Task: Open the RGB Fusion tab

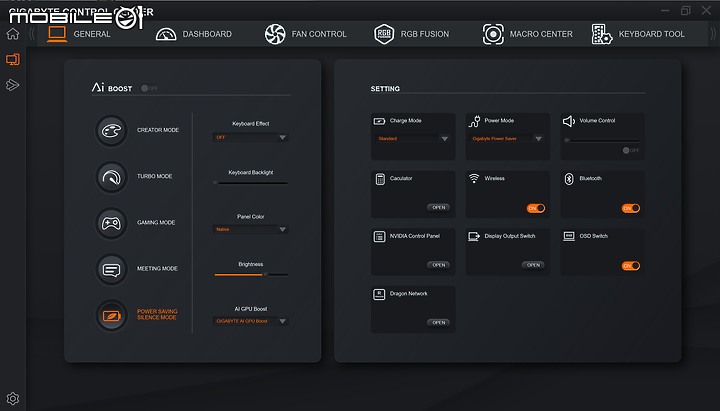Action: tap(411, 34)
